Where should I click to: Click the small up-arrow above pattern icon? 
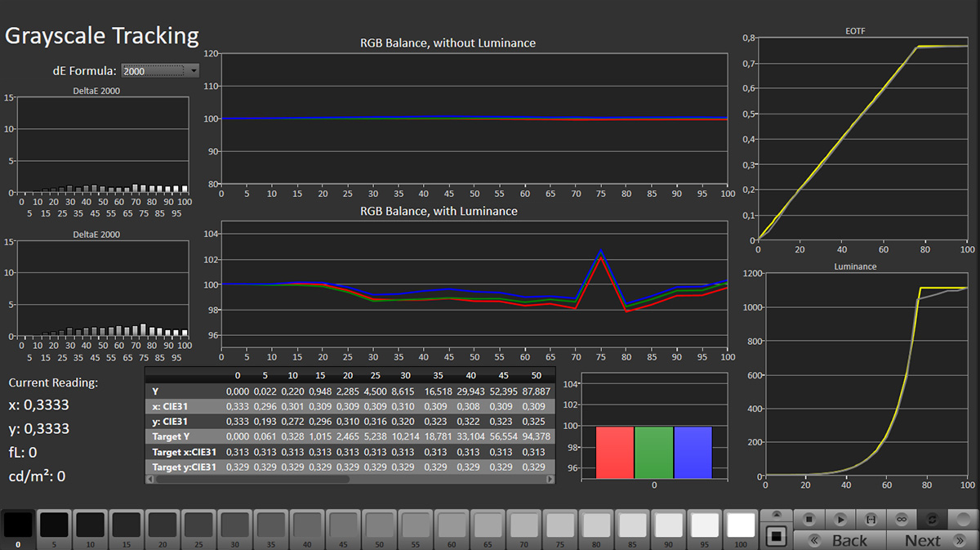776,515
